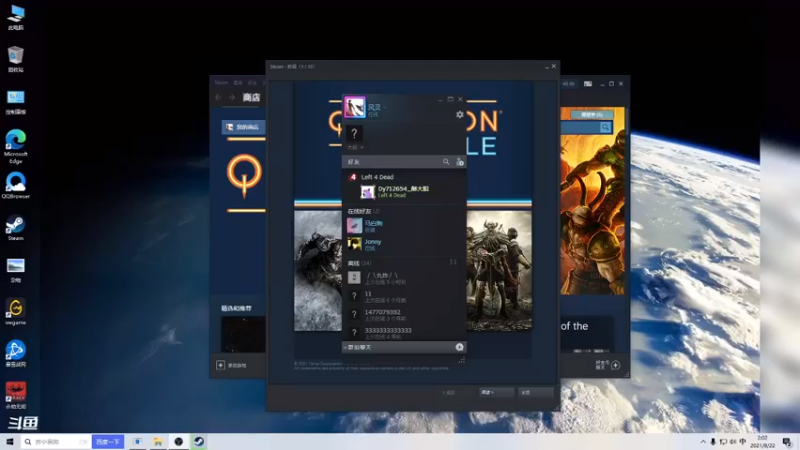Viewport: 800px width, 450px height.
Task: Open chat with Dy712654 playing Left 4 Dead
Action: coord(404,192)
